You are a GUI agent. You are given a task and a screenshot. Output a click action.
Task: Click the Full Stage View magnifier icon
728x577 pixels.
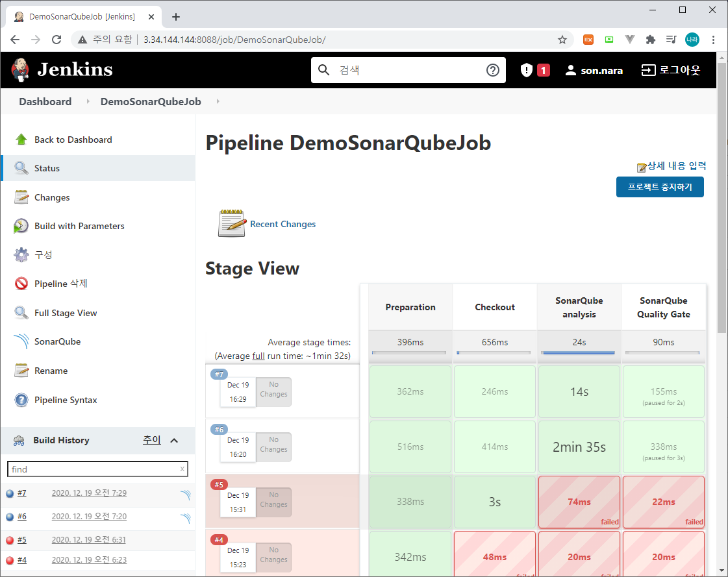pyautogui.click(x=21, y=312)
